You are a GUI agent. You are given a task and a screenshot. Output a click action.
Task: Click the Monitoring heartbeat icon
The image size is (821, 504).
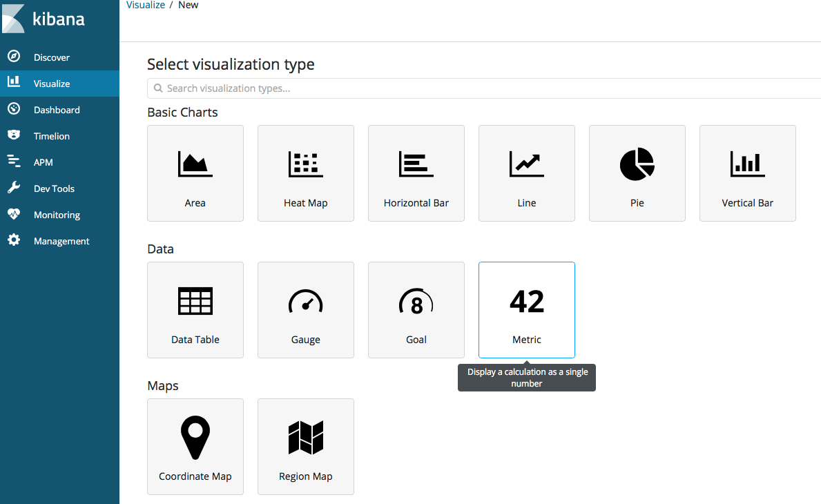14,213
